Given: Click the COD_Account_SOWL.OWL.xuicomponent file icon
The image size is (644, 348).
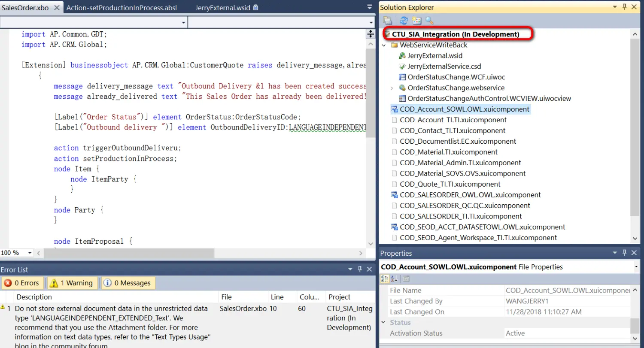Looking at the screenshot, I should (x=395, y=109).
